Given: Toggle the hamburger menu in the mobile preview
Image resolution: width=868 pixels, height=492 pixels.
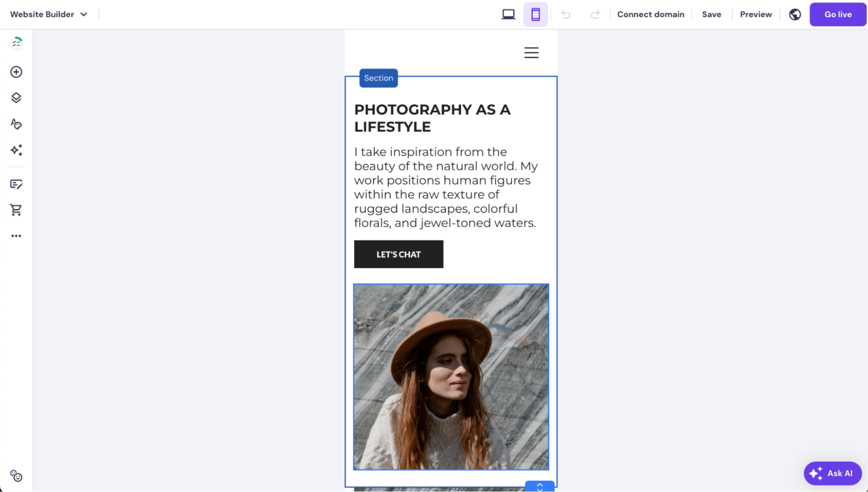Looking at the screenshot, I should (531, 53).
